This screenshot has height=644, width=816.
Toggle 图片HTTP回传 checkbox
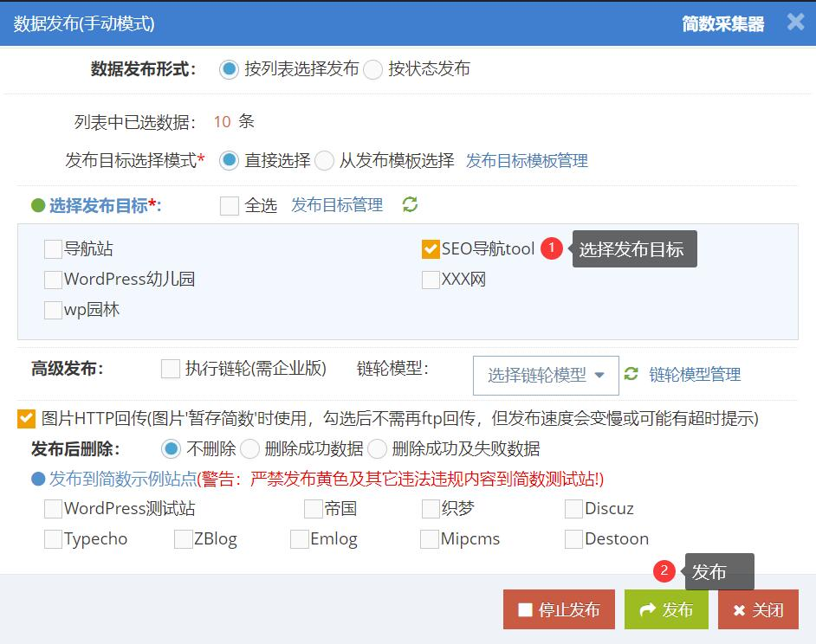(x=26, y=419)
